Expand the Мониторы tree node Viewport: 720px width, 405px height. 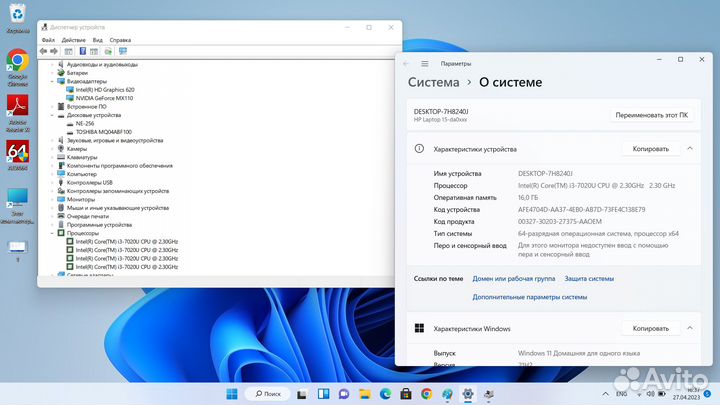point(52,199)
